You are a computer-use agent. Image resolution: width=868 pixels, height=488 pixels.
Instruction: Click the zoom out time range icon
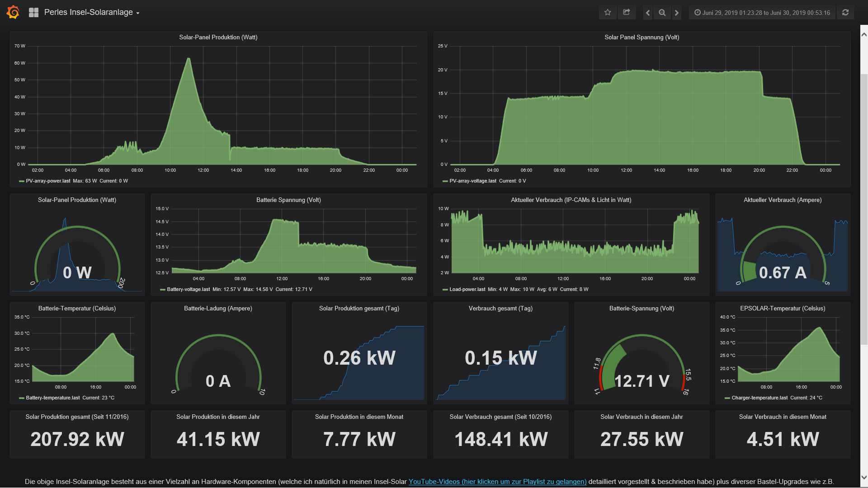point(662,13)
